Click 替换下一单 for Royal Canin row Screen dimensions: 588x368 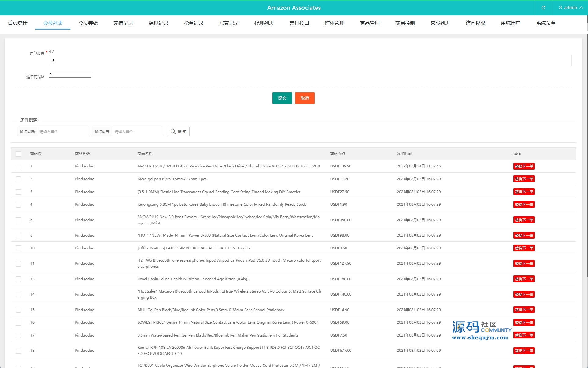[x=524, y=279]
